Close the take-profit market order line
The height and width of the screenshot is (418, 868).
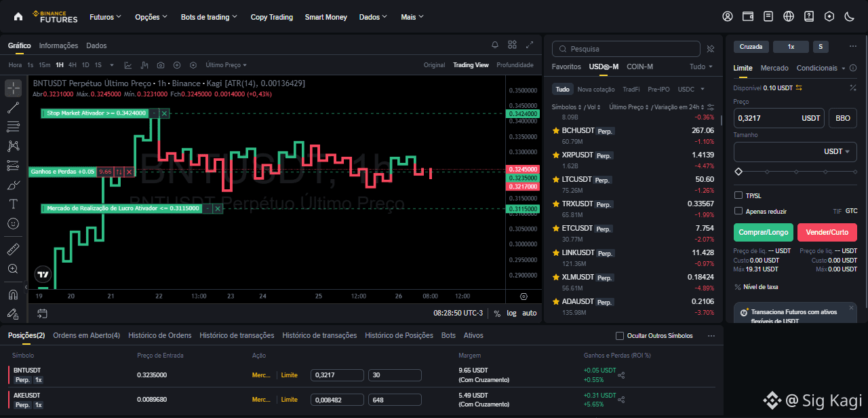pos(218,208)
